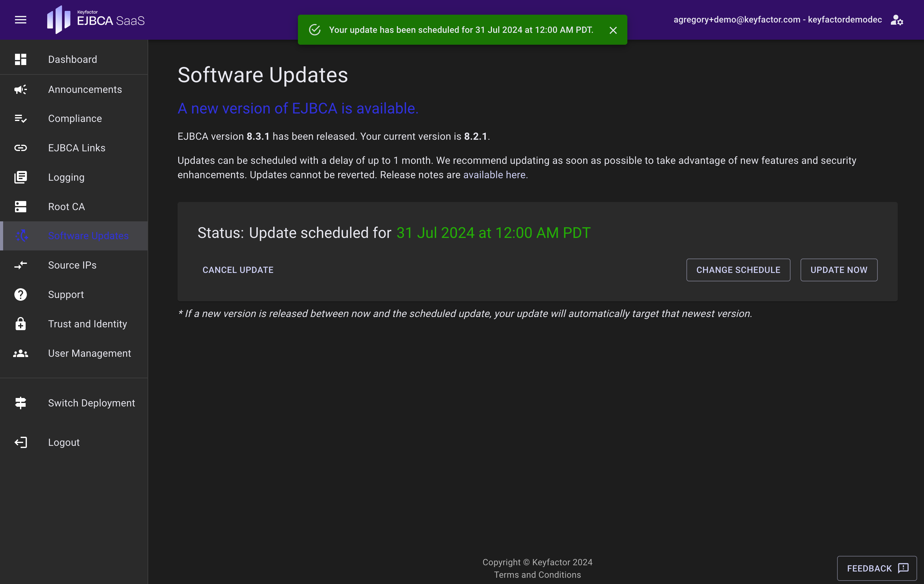Click the Support question mark icon

pos(20,294)
